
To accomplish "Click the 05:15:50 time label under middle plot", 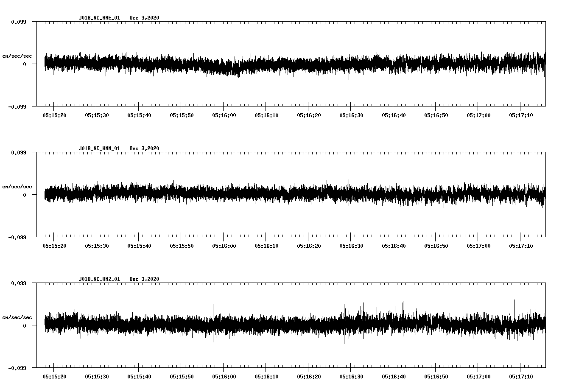I will pos(181,245).
